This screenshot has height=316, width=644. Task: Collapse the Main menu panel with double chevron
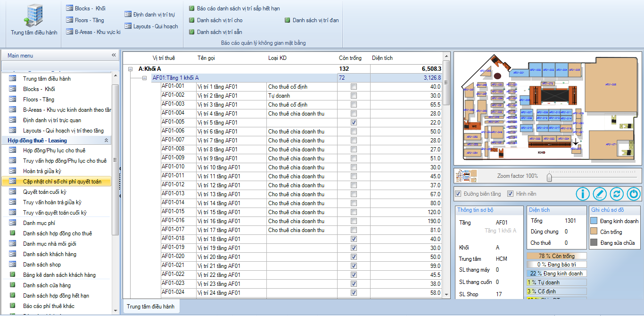pyautogui.click(x=114, y=55)
